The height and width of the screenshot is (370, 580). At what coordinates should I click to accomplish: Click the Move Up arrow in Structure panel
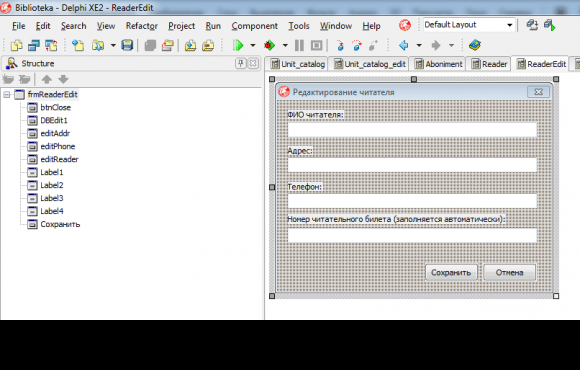pyautogui.click(x=47, y=79)
